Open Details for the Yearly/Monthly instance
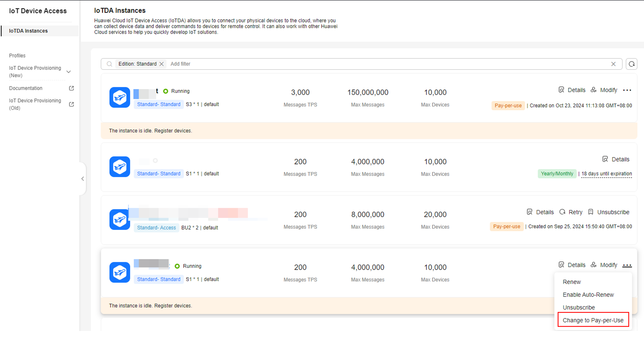This screenshot has height=339, width=644. (616, 159)
